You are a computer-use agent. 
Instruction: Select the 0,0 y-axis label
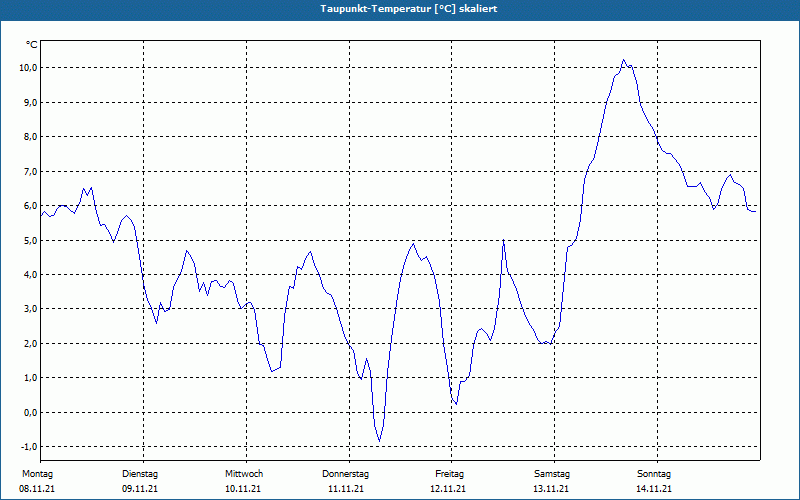pyautogui.click(x=30, y=412)
